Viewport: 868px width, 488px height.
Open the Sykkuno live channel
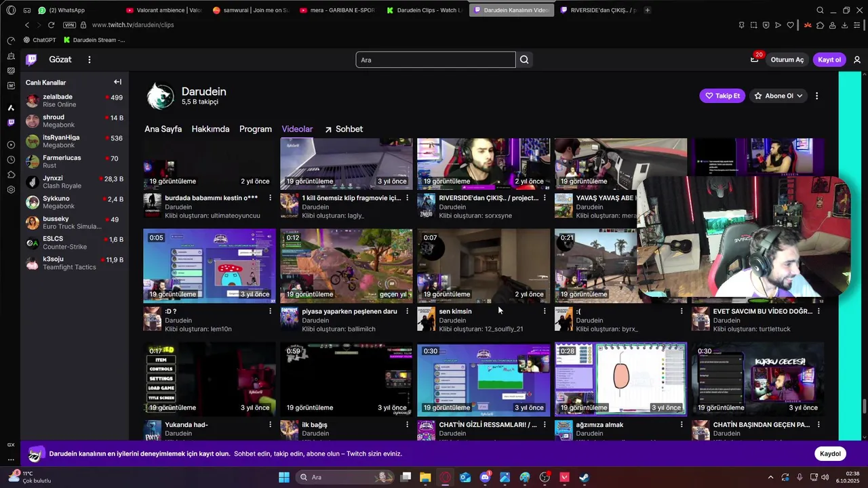(75, 203)
